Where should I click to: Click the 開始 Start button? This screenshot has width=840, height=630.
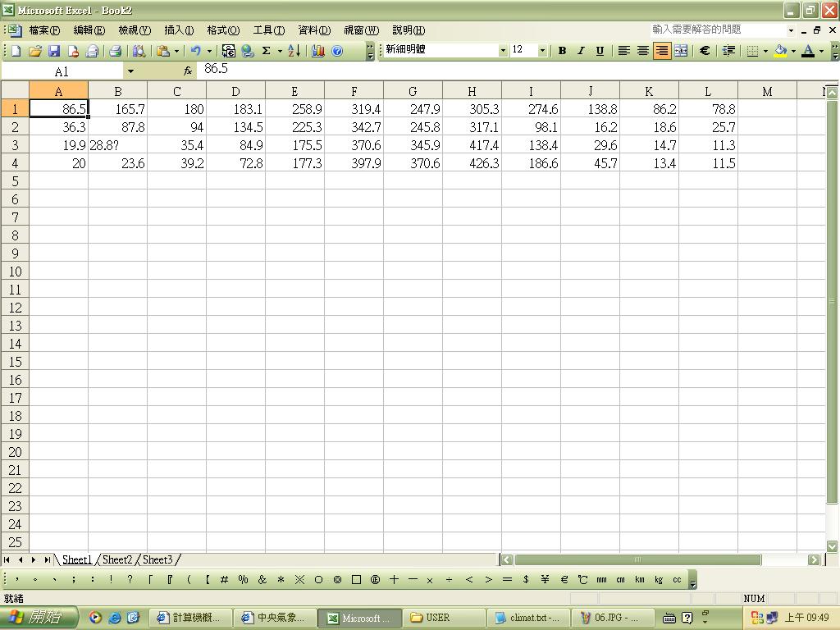[x=39, y=618]
